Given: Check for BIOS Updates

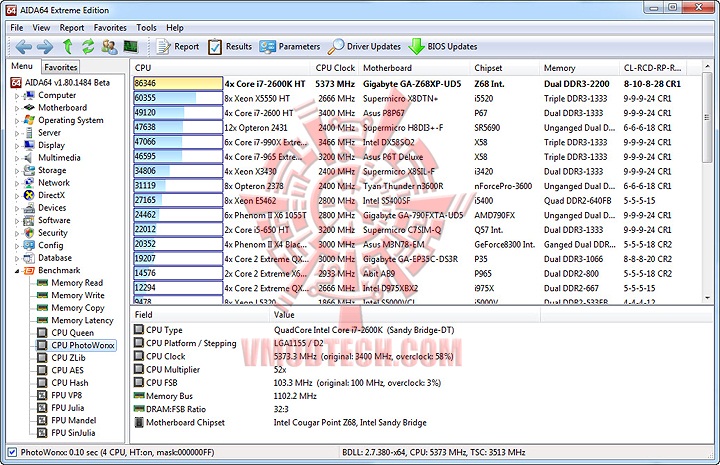Looking at the screenshot, I should (443, 46).
